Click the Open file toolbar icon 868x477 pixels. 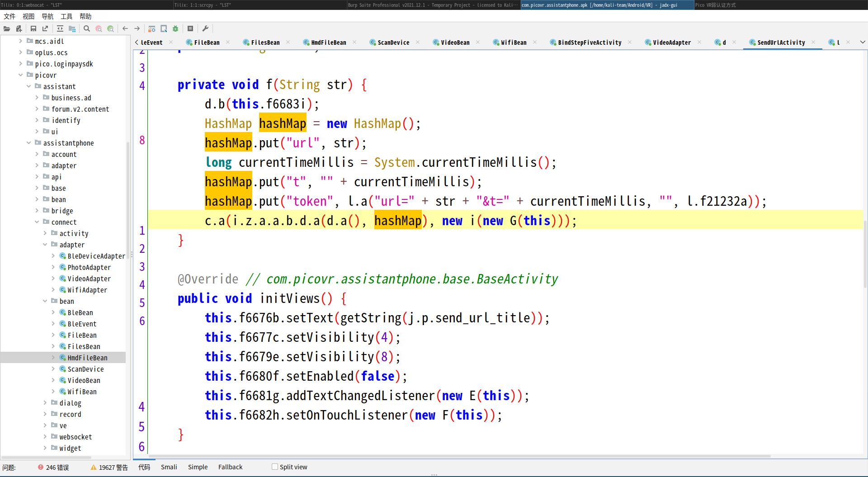7,28
